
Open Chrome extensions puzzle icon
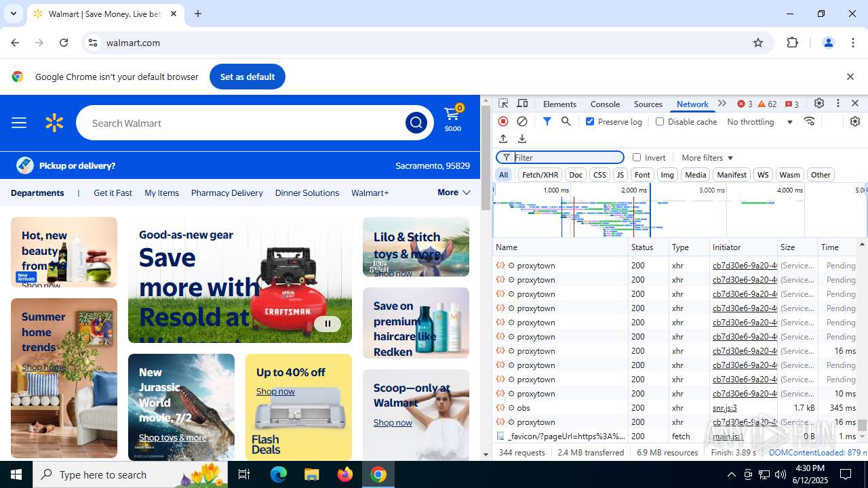[793, 43]
